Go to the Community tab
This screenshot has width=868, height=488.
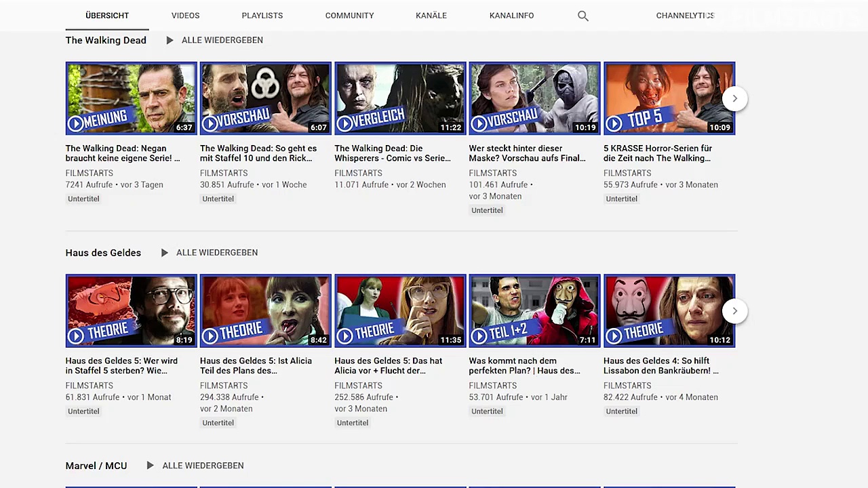pos(349,16)
